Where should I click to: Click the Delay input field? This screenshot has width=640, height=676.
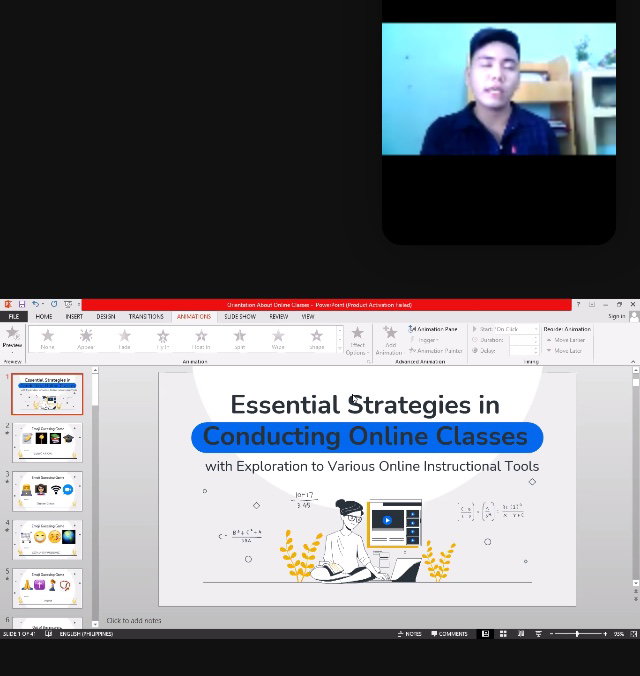coord(523,351)
